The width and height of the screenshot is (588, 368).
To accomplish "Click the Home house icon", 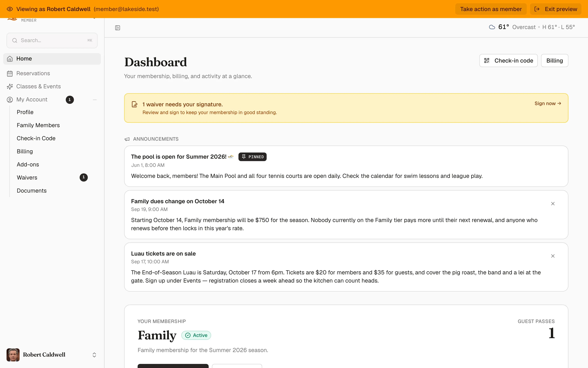I will 10,59.
